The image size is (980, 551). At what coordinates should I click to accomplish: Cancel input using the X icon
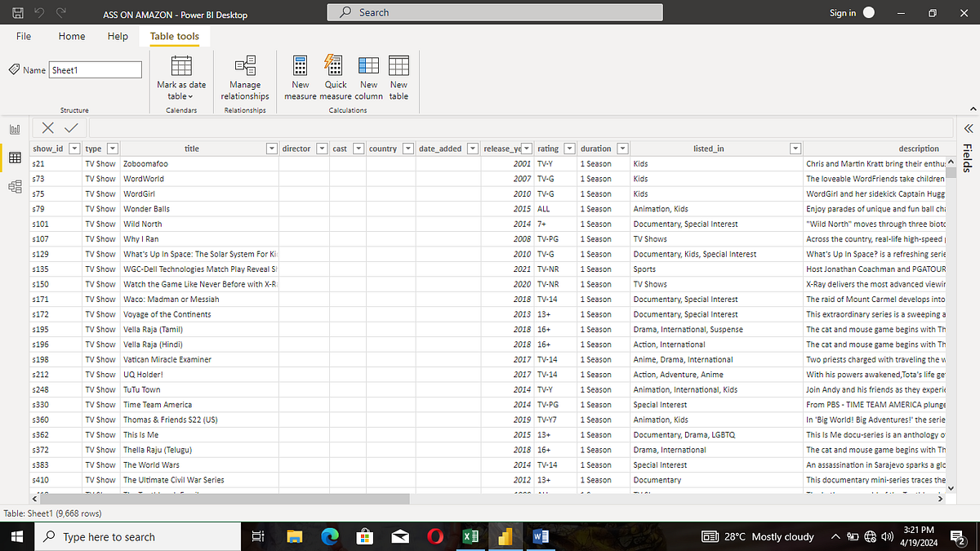(47, 128)
